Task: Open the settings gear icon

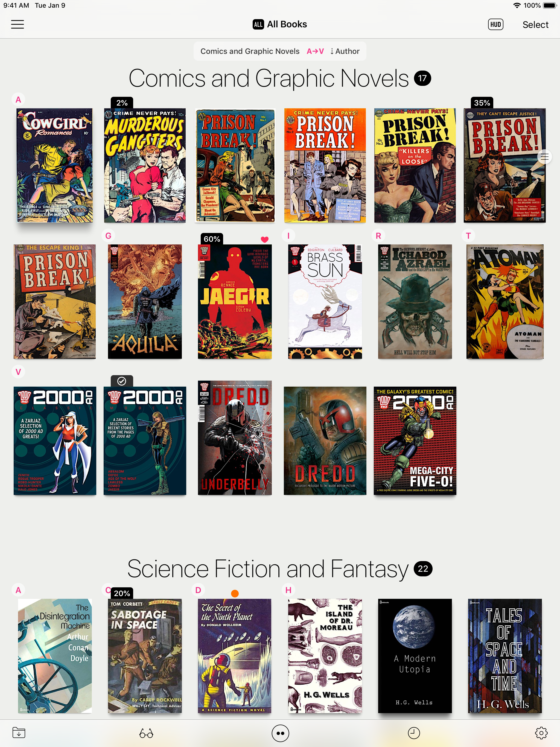Action: tap(541, 733)
